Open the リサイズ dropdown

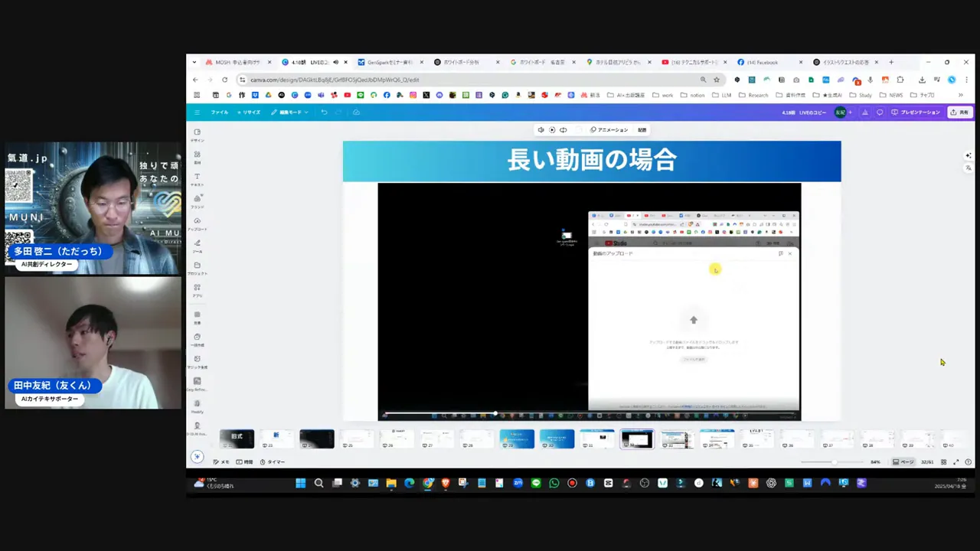(251, 112)
